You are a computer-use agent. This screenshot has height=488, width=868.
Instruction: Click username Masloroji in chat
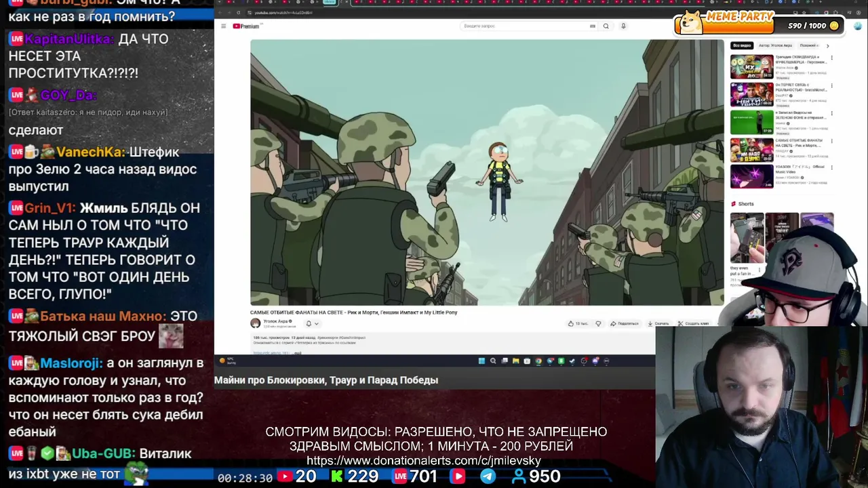coord(71,363)
